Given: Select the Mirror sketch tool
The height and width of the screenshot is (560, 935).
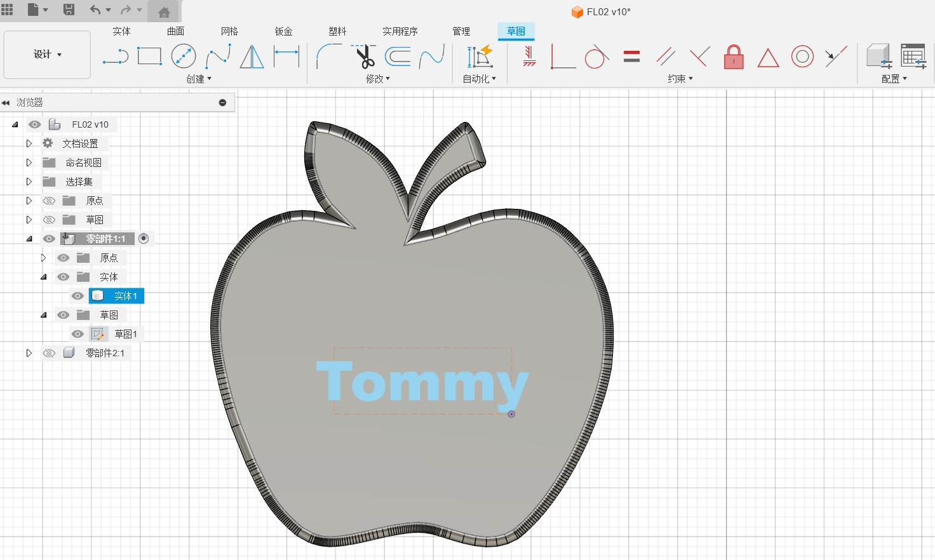Looking at the screenshot, I should pyautogui.click(x=252, y=57).
